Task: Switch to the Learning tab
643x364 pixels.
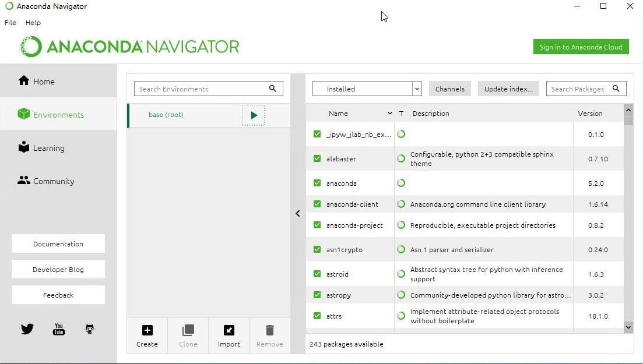Action: (58, 147)
